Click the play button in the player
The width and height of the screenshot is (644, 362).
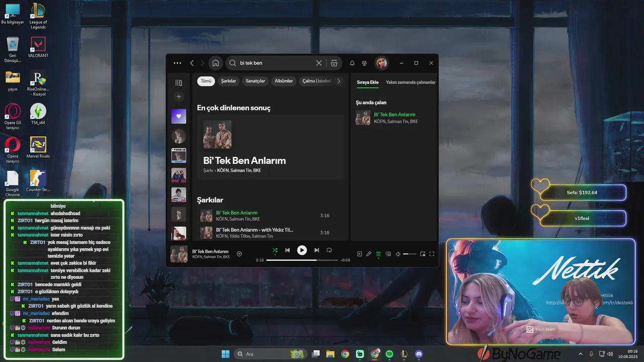tap(302, 250)
